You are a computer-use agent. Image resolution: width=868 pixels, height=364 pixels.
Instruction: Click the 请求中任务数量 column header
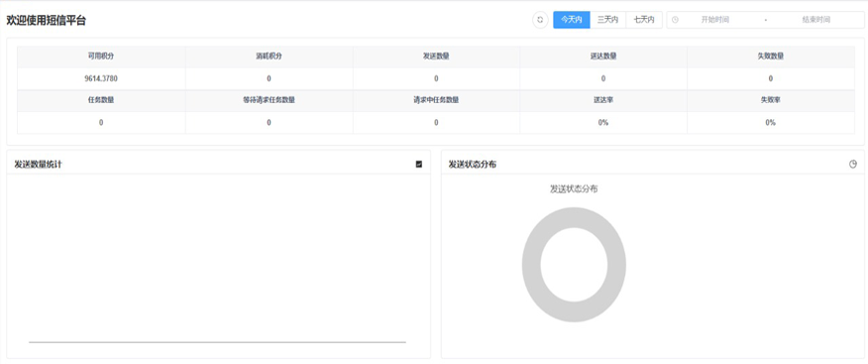click(436, 100)
